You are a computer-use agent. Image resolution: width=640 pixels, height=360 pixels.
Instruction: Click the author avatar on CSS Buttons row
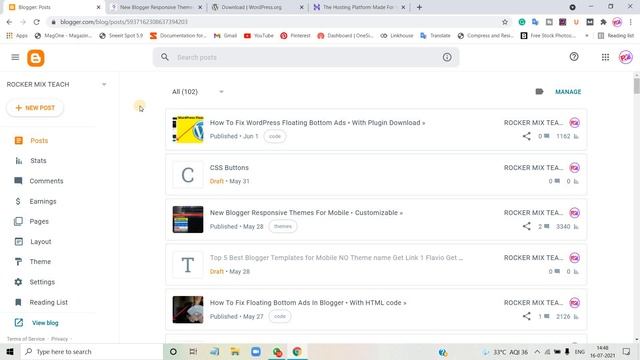574,168
